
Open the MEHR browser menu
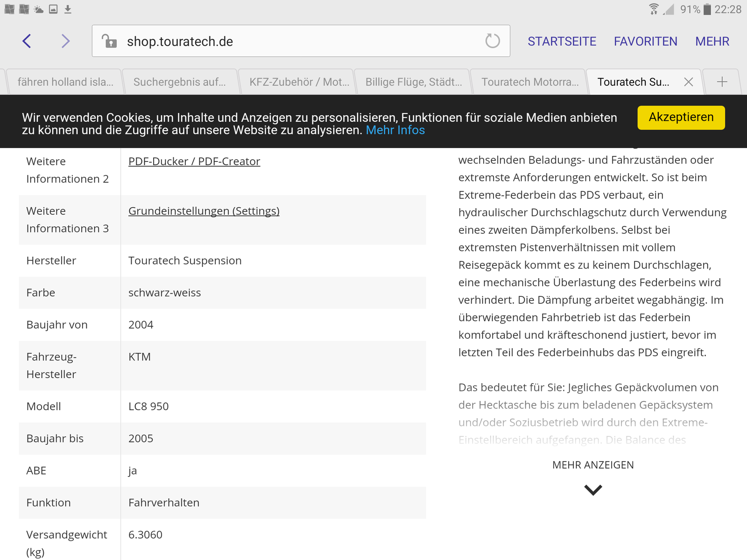pyautogui.click(x=712, y=42)
